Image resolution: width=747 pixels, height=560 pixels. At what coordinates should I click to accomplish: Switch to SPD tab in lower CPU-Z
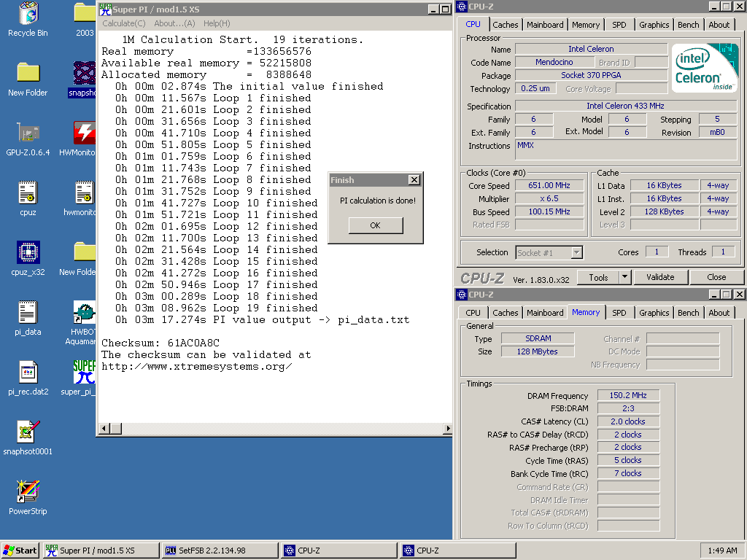(x=619, y=313)
